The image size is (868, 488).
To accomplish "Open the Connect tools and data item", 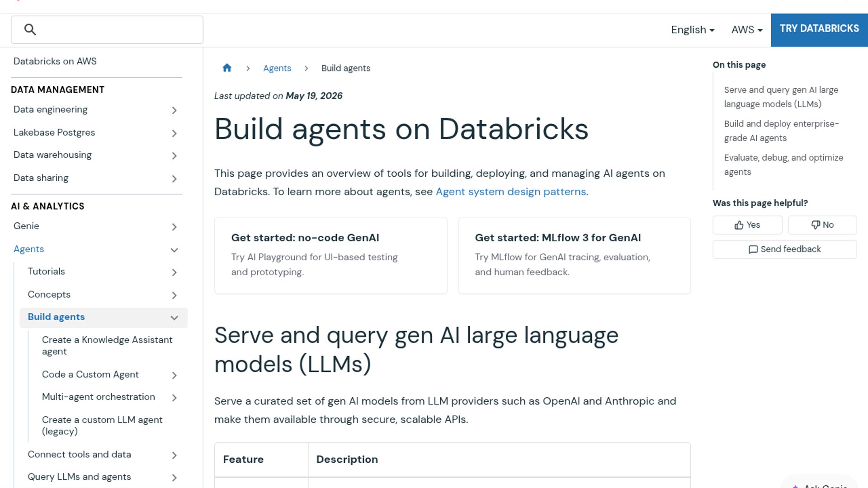I will (80, 455).
